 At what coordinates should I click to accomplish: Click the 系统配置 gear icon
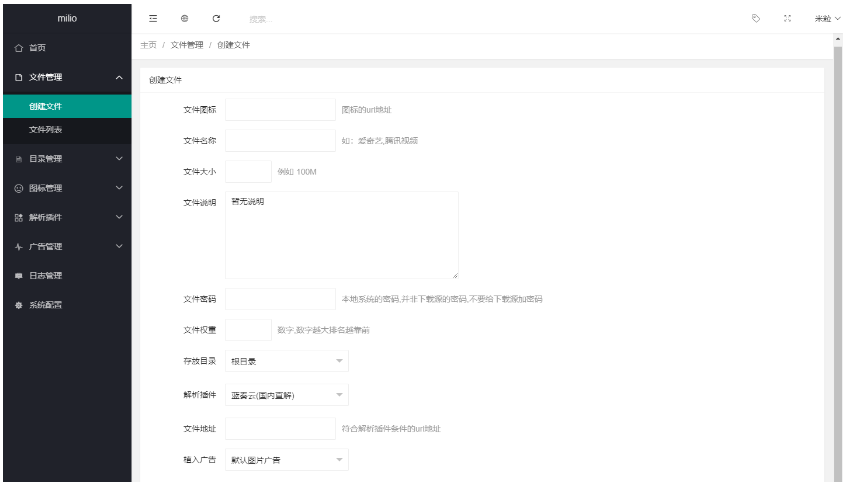pyautogui.click(x=19, y=305)
